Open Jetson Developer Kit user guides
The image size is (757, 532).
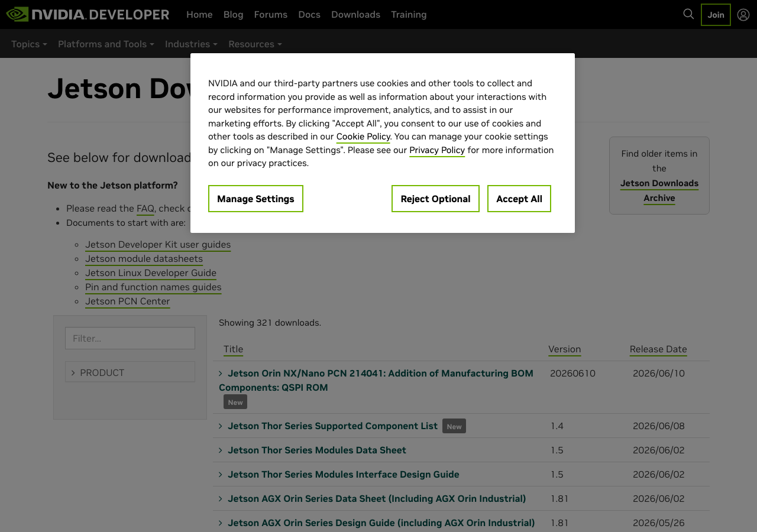[x=158, y=244]
